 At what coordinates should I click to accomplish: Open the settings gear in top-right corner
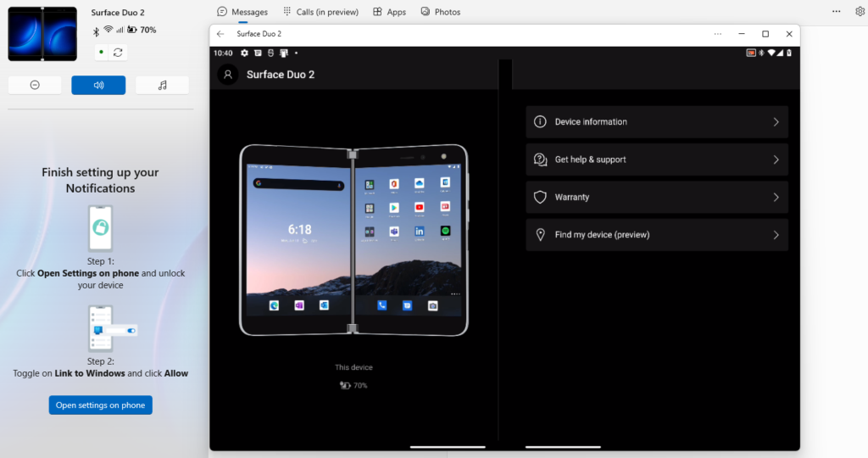coord(860,12)
